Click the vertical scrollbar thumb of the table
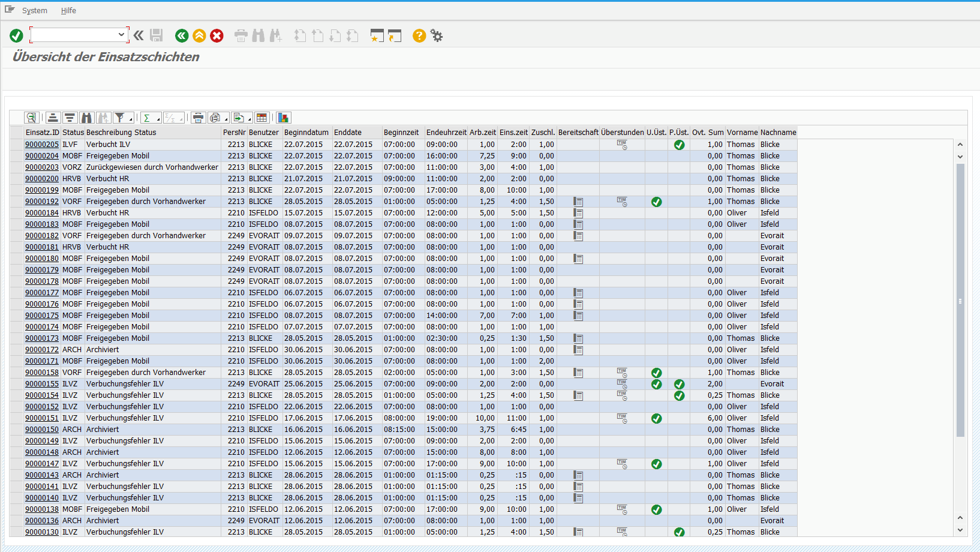980x552 pixels. [x=960, y=300]
